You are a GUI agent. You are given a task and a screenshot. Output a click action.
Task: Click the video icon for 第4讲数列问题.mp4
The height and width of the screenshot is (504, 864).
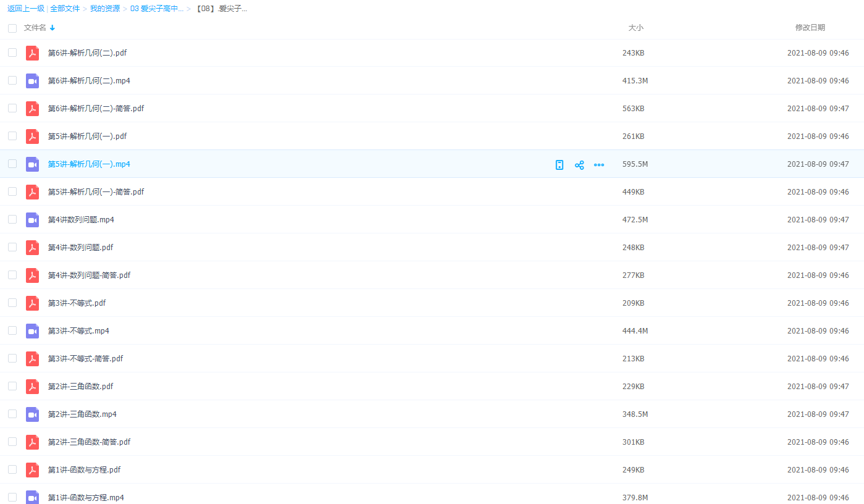(32, 220)
